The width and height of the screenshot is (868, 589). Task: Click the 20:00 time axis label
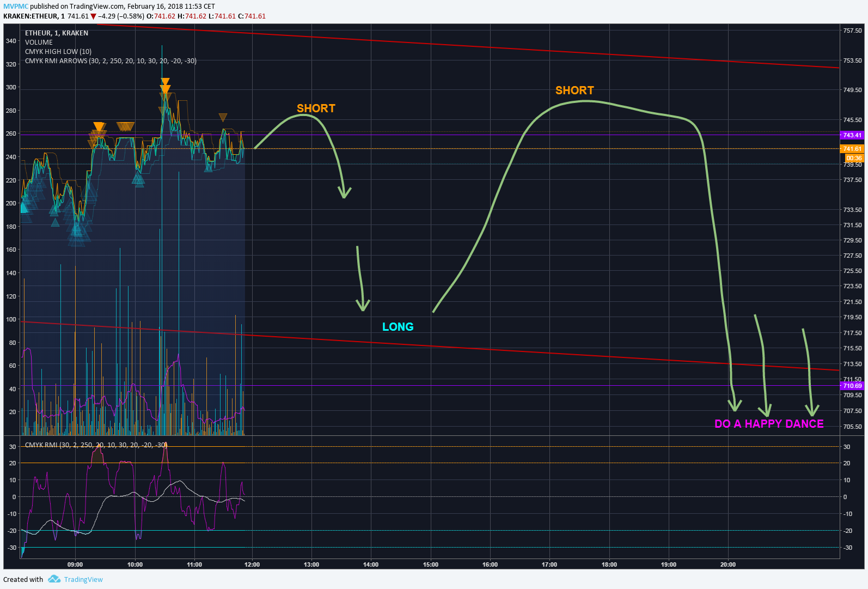pos(728,564)
